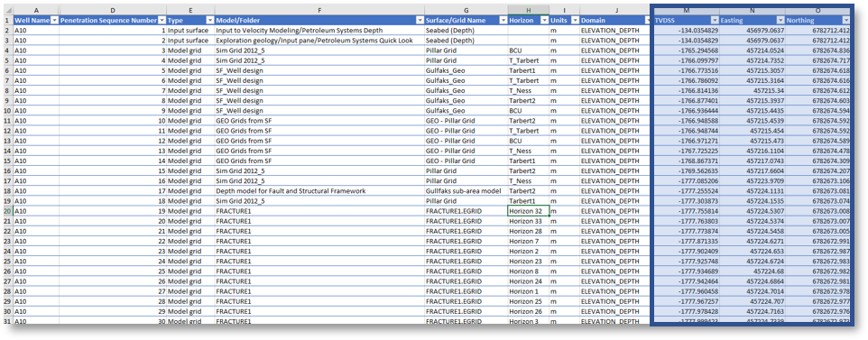Click cell 'Input to Velocity Modeling/Petroleum Systems Depth'

point(319,30)
